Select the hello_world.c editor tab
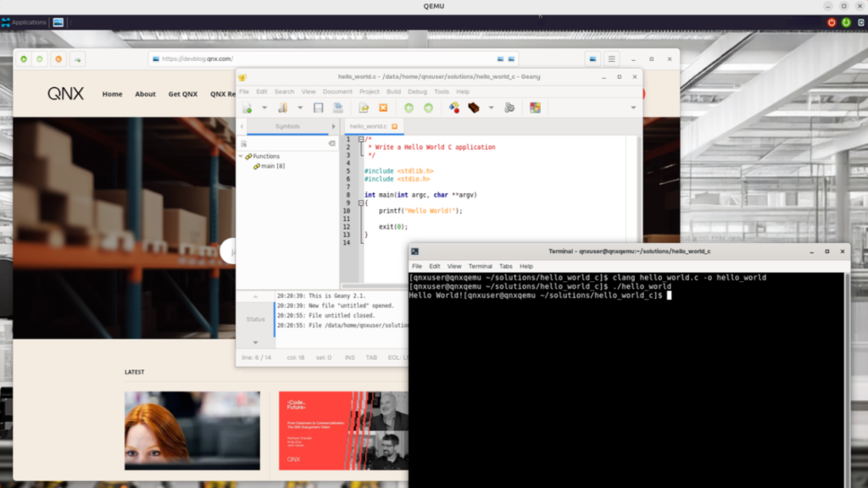868x488 pixels. 368,127
